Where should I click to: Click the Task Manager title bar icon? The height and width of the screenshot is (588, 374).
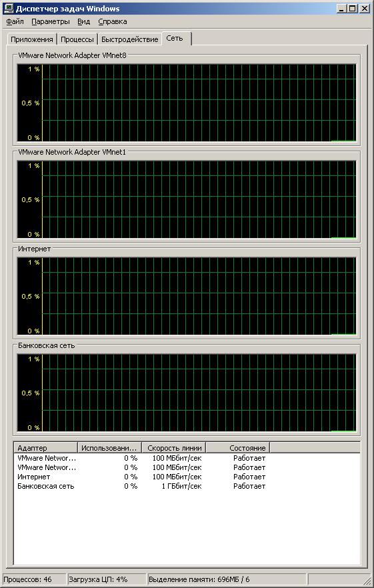coord(8,8)
